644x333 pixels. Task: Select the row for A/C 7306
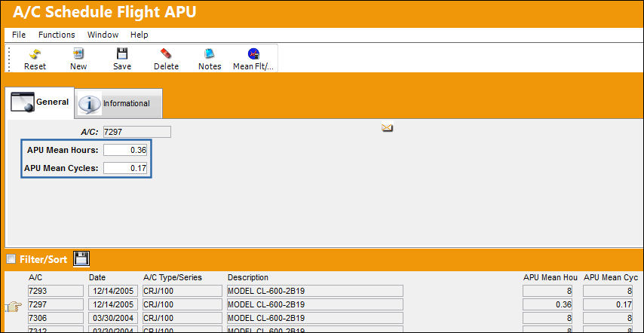pyautogui.click(x=56, y=318)
